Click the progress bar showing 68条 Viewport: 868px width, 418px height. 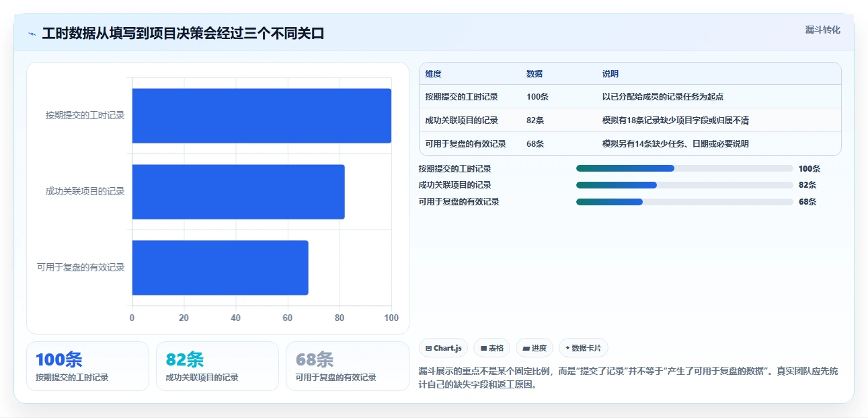[684, 201]
